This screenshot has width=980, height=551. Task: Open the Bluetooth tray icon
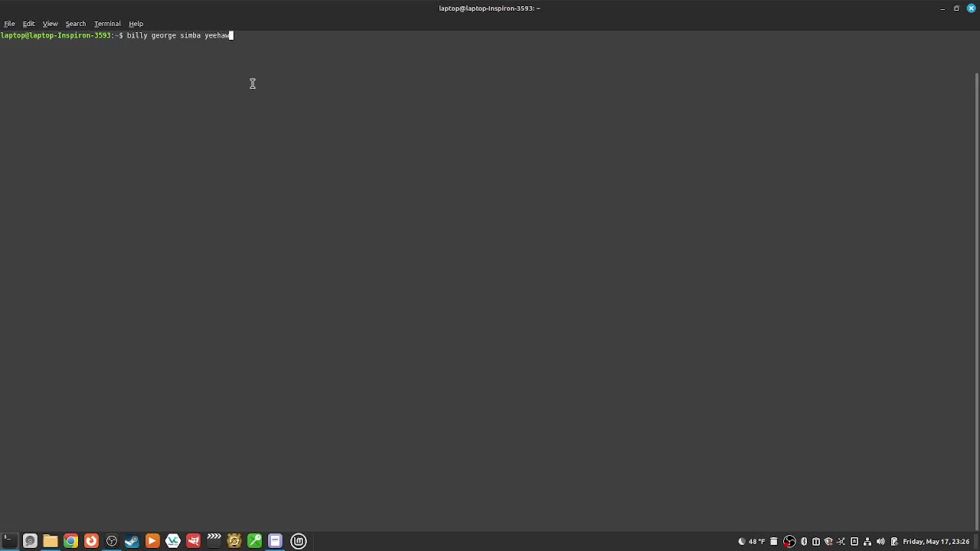pos(804,542)
